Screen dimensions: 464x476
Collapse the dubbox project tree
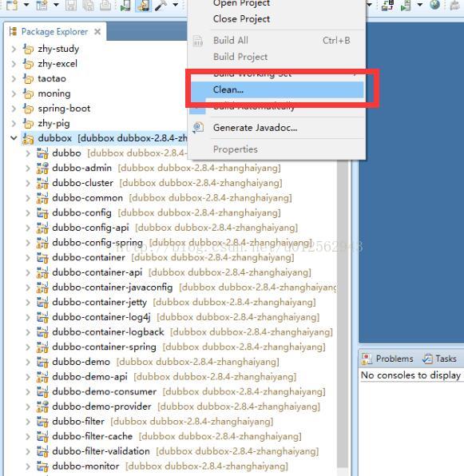tap(14, 138)
